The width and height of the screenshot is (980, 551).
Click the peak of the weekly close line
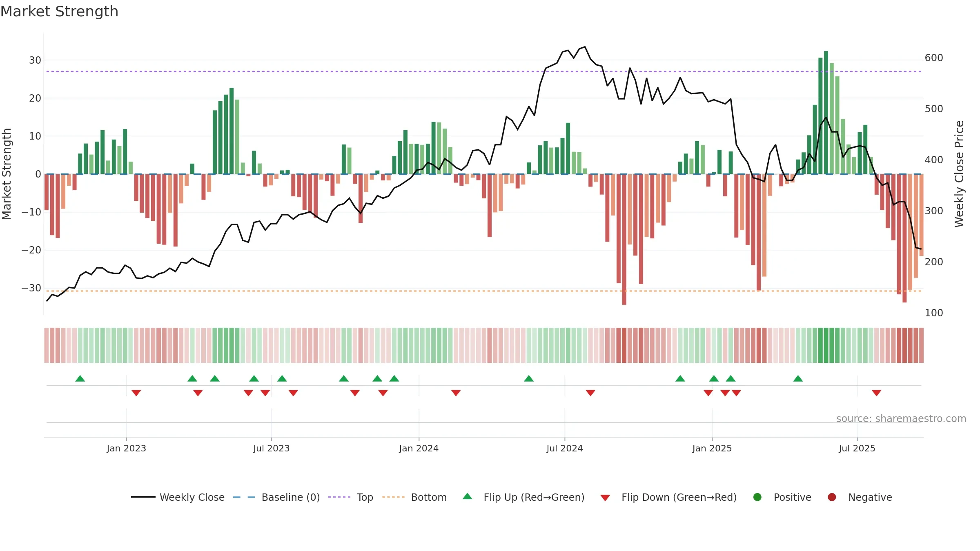click(585, 47)
